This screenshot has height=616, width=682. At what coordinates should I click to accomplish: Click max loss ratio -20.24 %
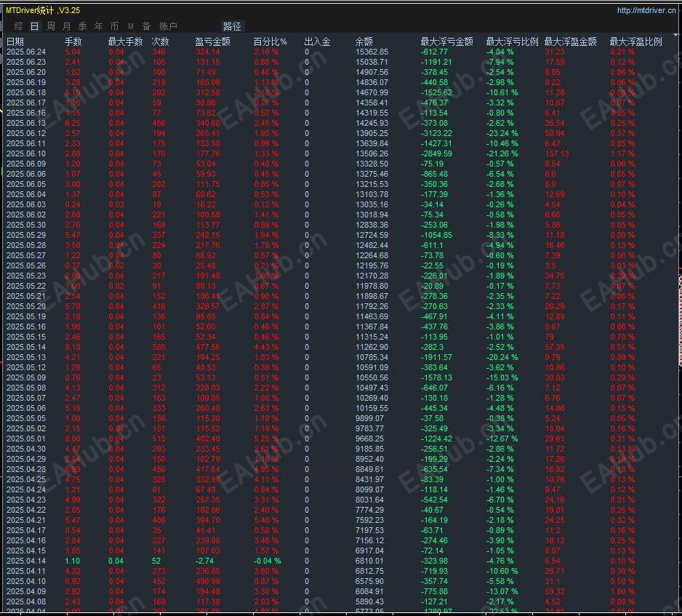click(x=502, y=357)
